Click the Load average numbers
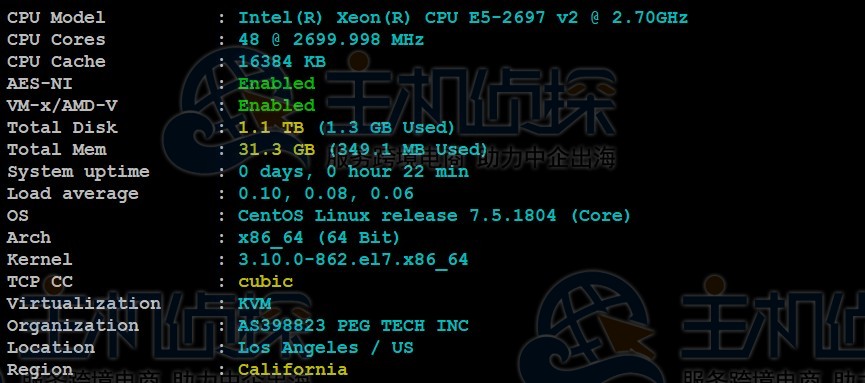The image size is (865, 383). 325,194
